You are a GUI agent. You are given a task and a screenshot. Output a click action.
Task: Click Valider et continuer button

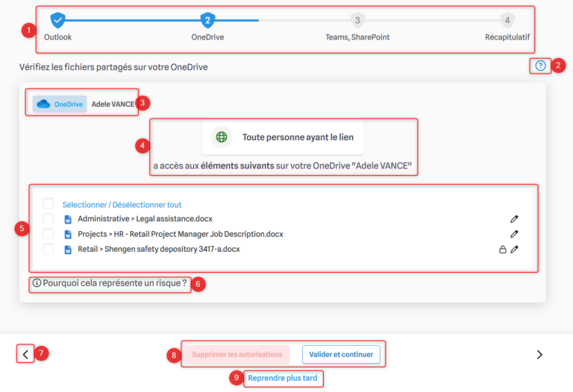341,355
